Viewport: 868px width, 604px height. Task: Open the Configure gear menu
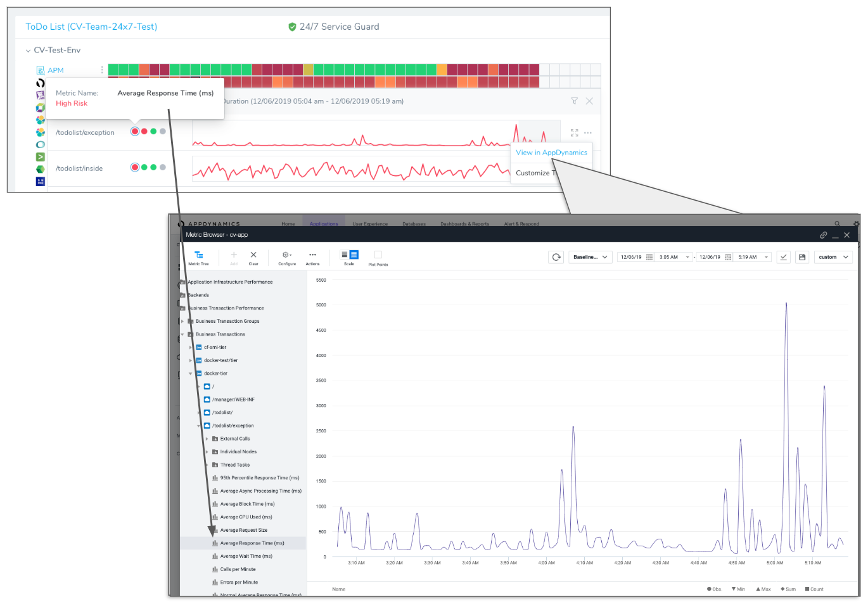(x=287, y=258)
